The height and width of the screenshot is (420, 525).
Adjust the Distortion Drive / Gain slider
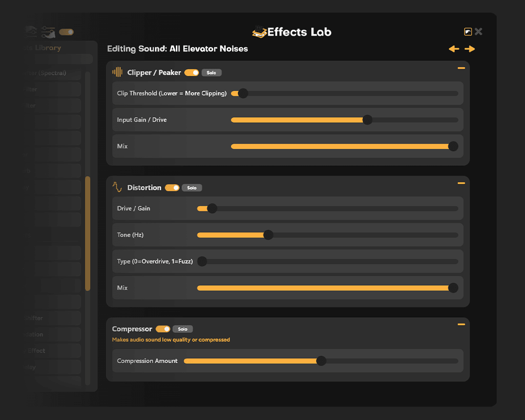coord(328,208)
